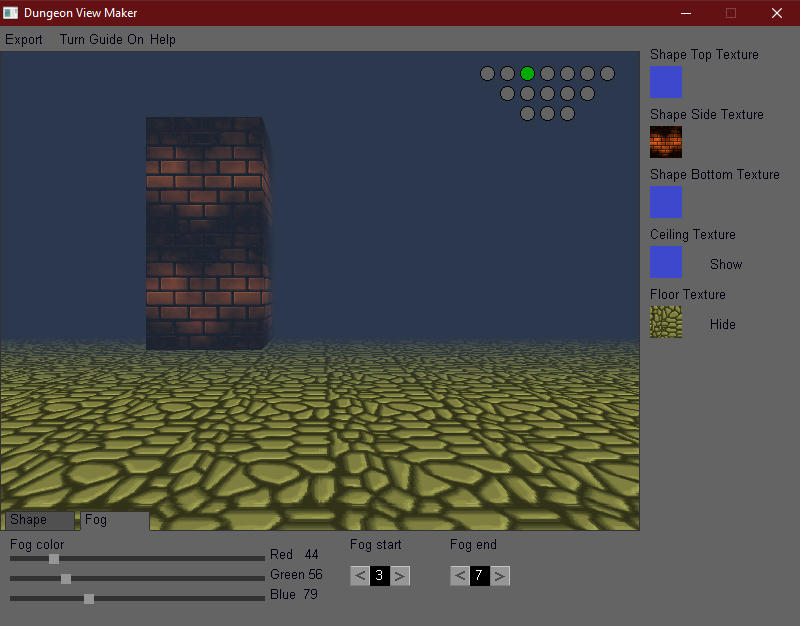Select the fourth circle in middle position row

pyautogui.click(x=567, y=93)
